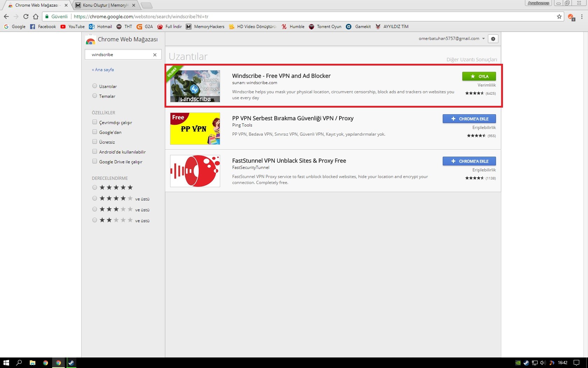Image resolution: width=588 pixels, height=368 pixels.
Task: Go back using the browser back arrow
Action: click(x=6, y=16)
